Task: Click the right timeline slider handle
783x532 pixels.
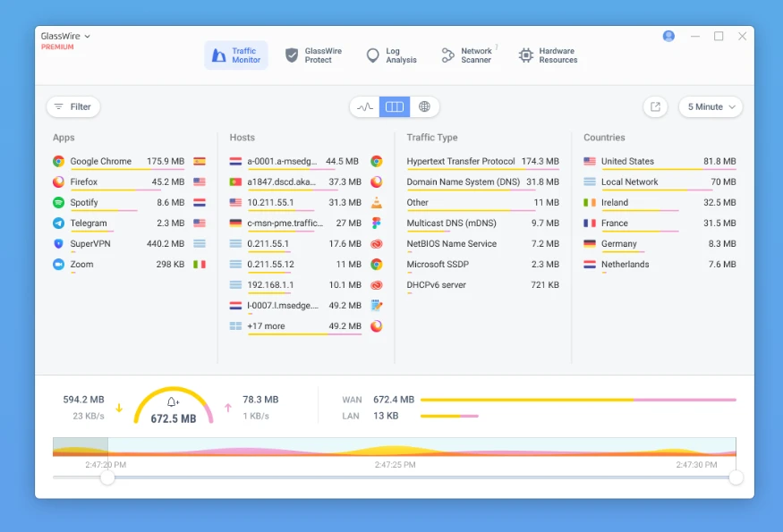Action: (x=736, y=477)
